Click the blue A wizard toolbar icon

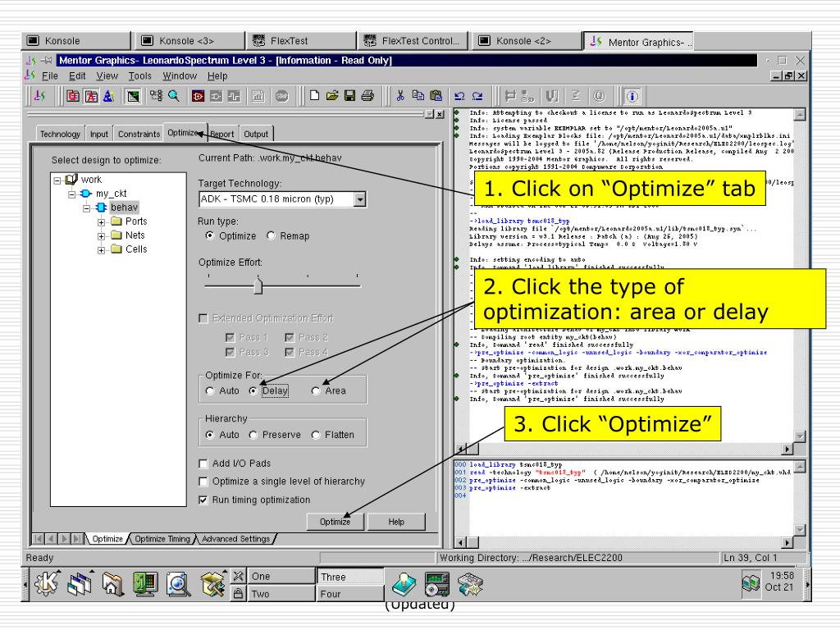[109, 97]
